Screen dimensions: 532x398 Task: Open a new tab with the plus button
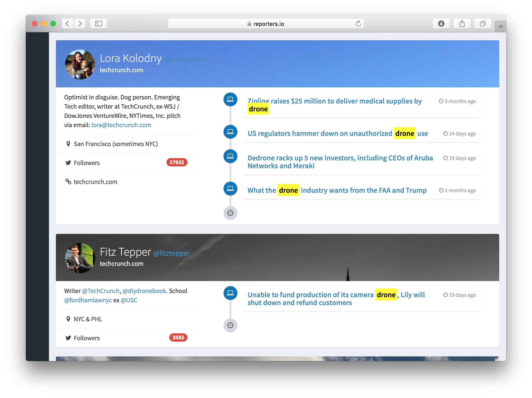[x=501, y=26]
